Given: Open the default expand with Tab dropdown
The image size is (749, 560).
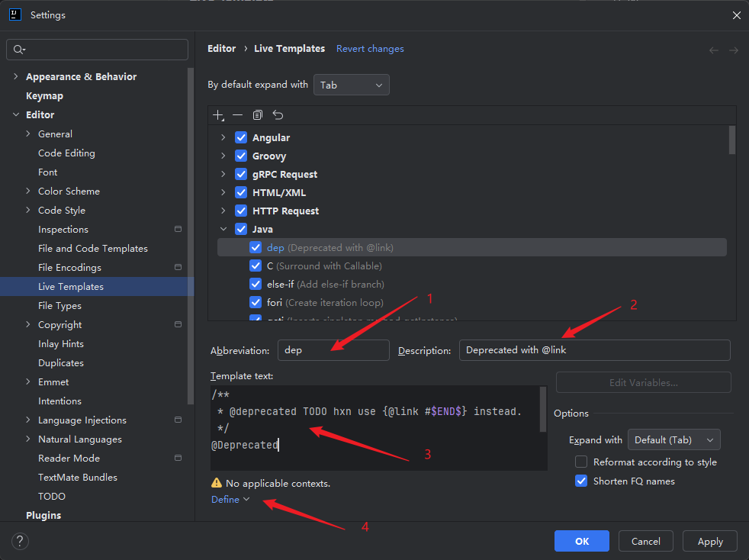Looking at the screenshot, I should (x=352, y=85).
